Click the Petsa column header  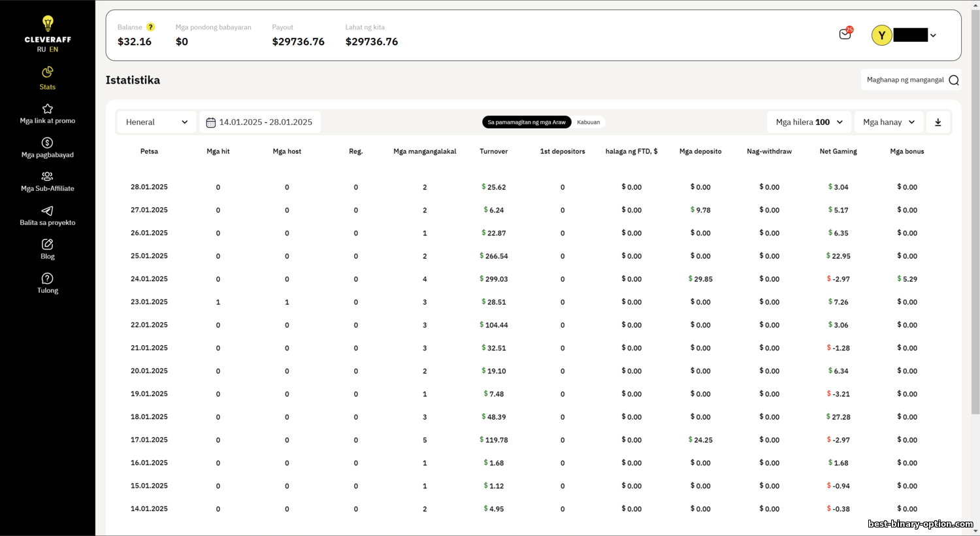point(149,151)
